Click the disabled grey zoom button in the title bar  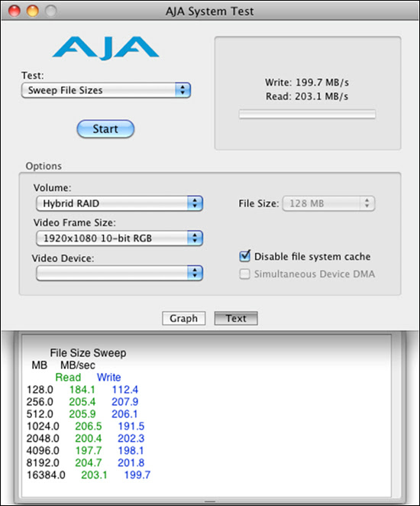50,11
